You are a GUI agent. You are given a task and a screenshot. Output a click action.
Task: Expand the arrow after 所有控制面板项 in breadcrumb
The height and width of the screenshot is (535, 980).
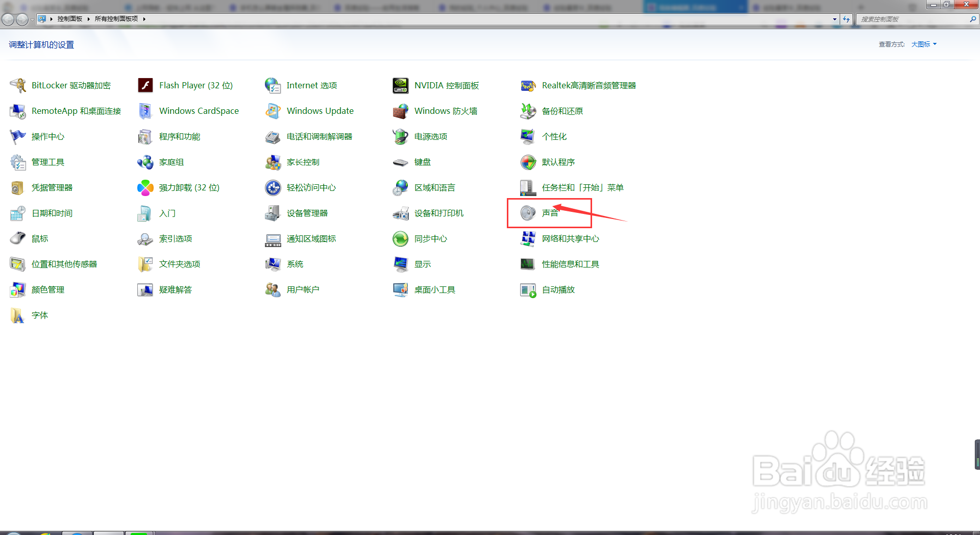144,19
